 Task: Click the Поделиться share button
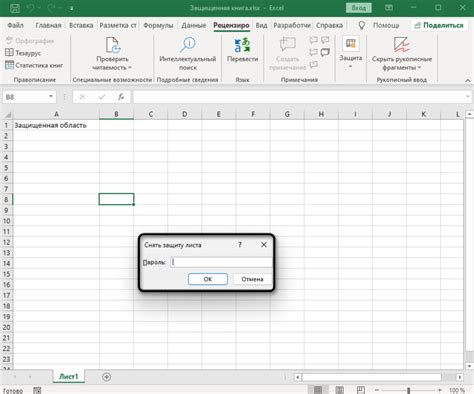(x=439, y=25)
